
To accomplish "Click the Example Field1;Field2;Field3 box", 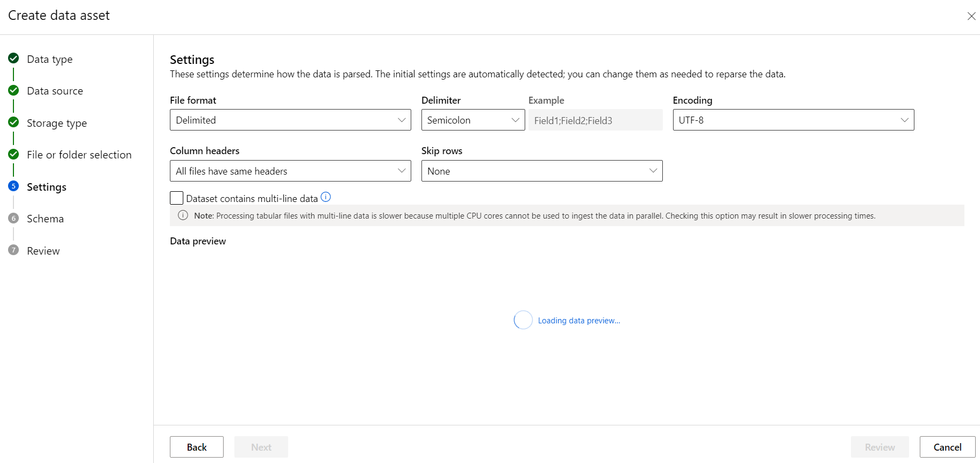I will click(x=596, y=120).
